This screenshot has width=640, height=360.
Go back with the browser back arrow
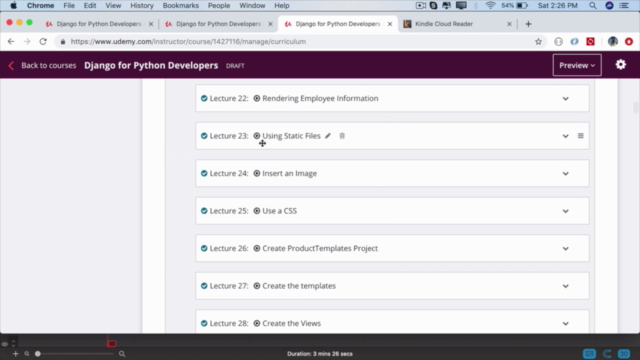point(11,42)
